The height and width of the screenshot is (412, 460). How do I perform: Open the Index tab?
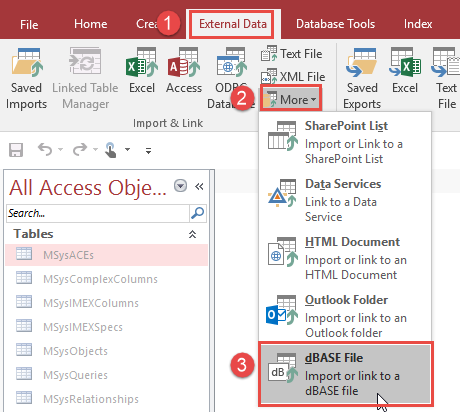(418, 24)
